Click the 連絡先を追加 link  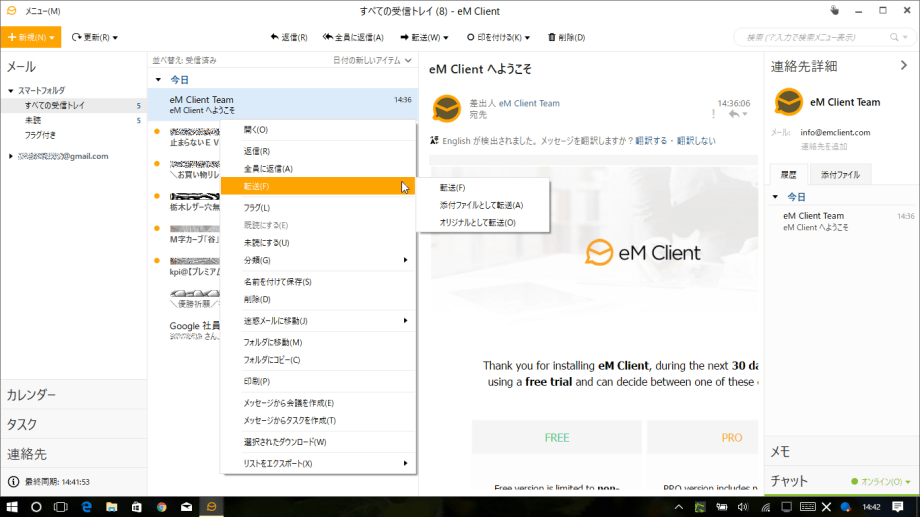(x=824, y=146)
